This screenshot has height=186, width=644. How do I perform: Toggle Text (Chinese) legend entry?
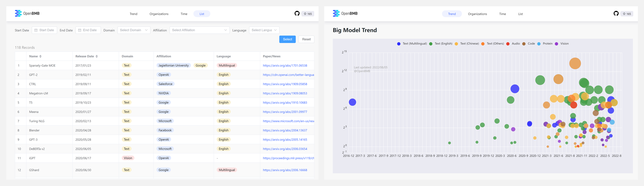467,44
